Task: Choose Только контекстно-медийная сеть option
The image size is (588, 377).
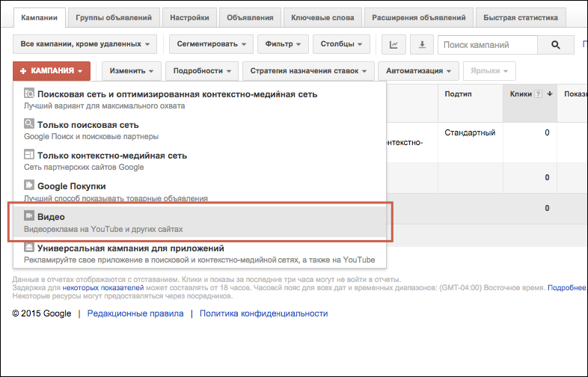Action: [x=200, y=161]
